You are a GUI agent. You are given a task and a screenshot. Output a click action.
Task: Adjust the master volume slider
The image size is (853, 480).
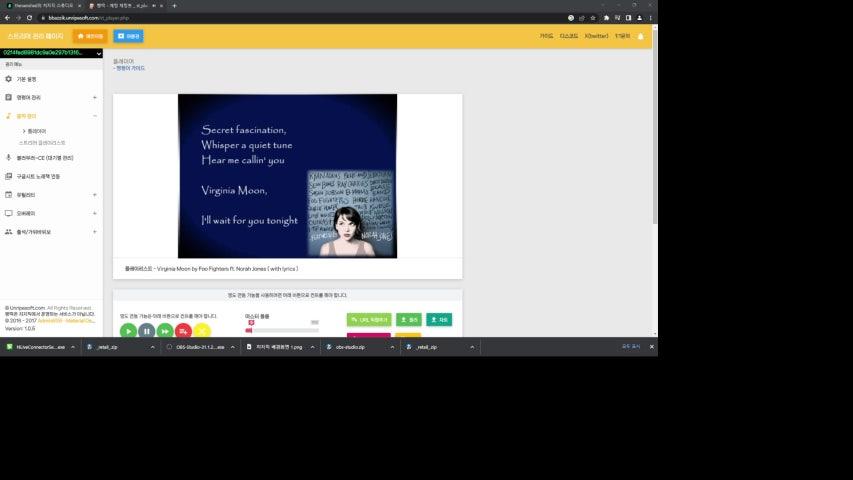pos(282,330)
